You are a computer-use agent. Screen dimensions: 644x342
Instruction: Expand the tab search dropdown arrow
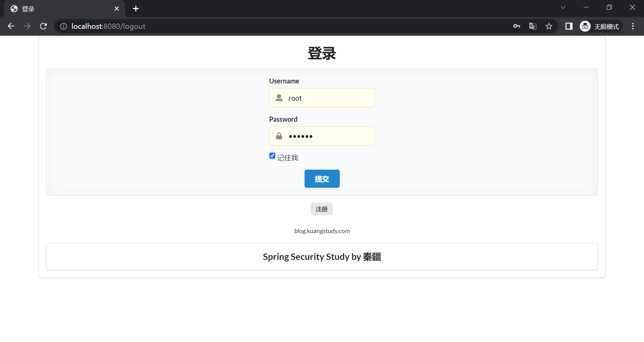tap(563, 7)
